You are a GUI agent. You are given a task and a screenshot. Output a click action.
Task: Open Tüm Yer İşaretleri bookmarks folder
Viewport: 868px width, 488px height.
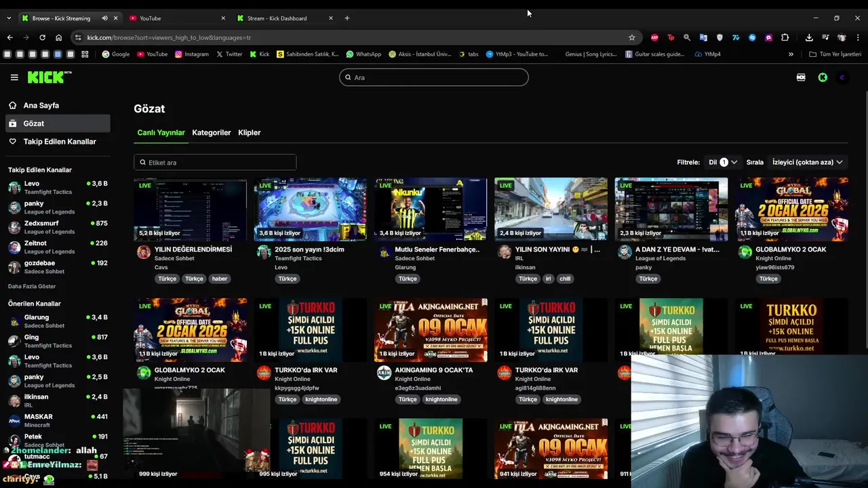[x=835, y=54]
